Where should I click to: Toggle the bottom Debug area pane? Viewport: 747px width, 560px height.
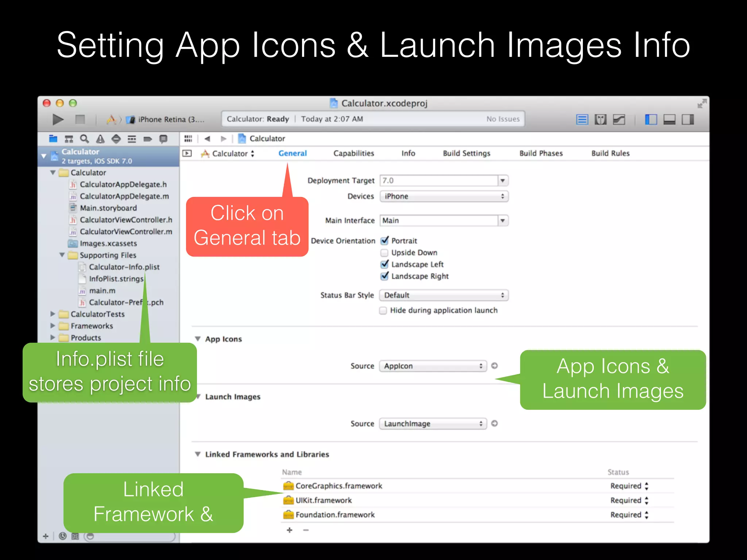pos(669,120)
